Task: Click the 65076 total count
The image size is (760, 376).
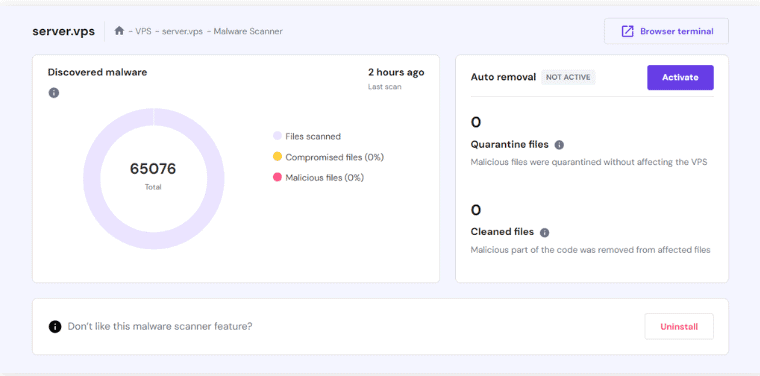Action: [x=153, y=169]
